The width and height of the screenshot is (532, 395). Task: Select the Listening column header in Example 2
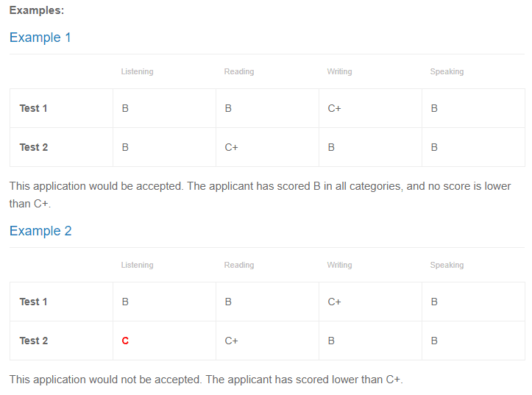[x=137, y=265]
